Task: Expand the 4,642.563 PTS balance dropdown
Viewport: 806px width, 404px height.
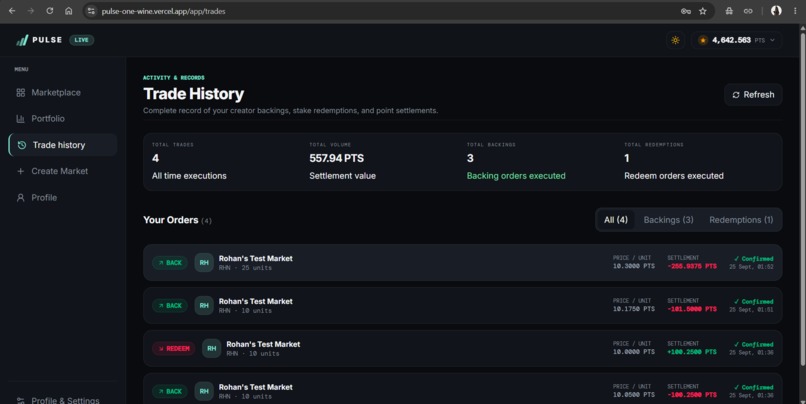Action: (x=738, y=40)
